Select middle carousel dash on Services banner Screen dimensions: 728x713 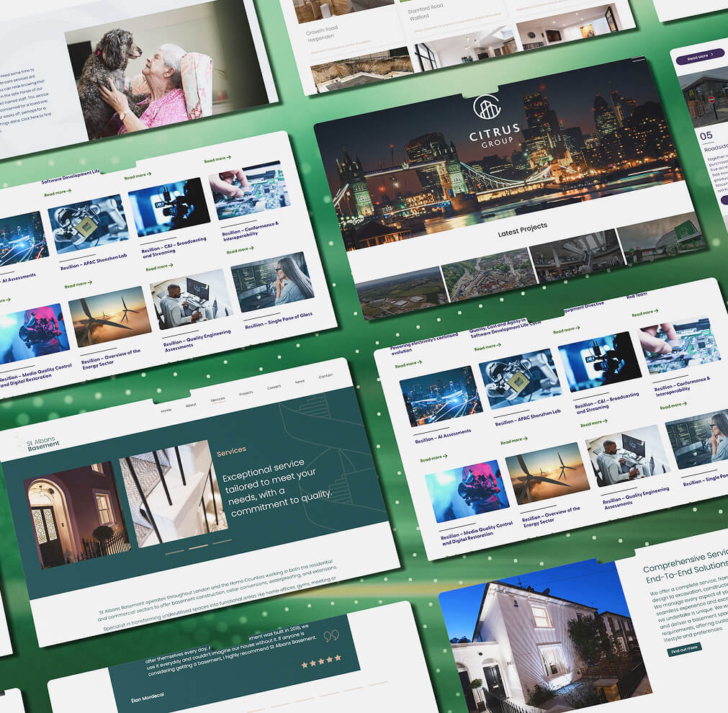point(198,547)
